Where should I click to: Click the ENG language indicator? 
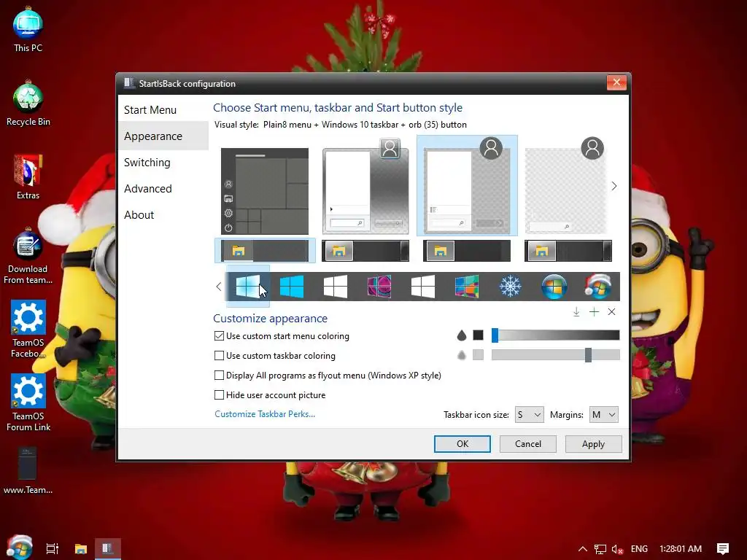click(x=639, y=549)
